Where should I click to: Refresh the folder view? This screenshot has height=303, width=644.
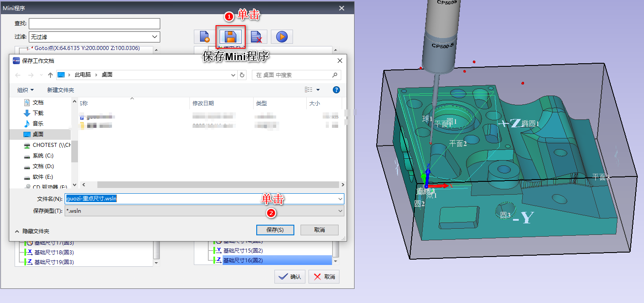(242, 75)
